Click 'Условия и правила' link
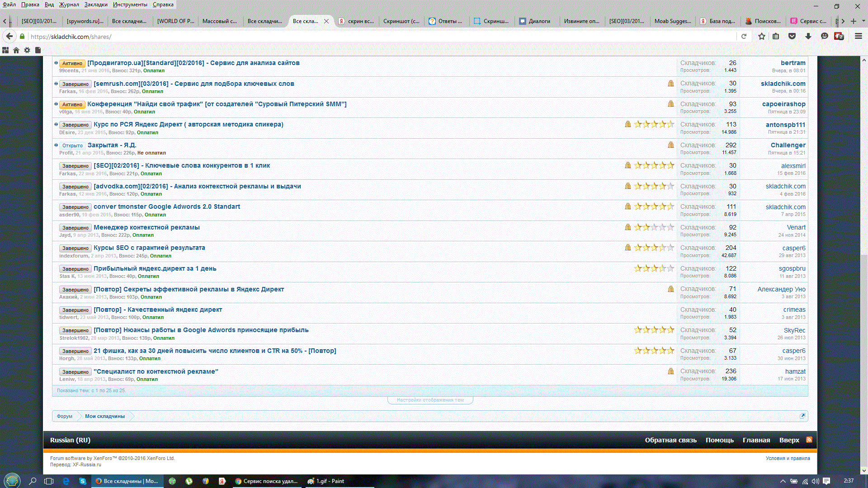Viewport: 868px width, 488px height. [x=788, y=458]
